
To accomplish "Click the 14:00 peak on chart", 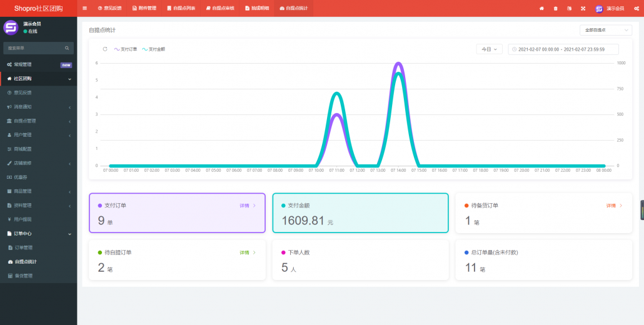I will coord(398,65).
